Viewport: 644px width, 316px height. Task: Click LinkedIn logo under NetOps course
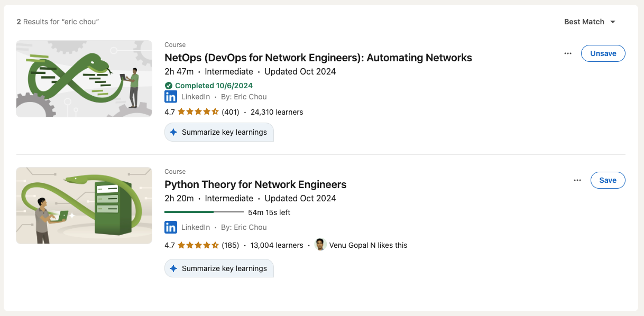171,97
